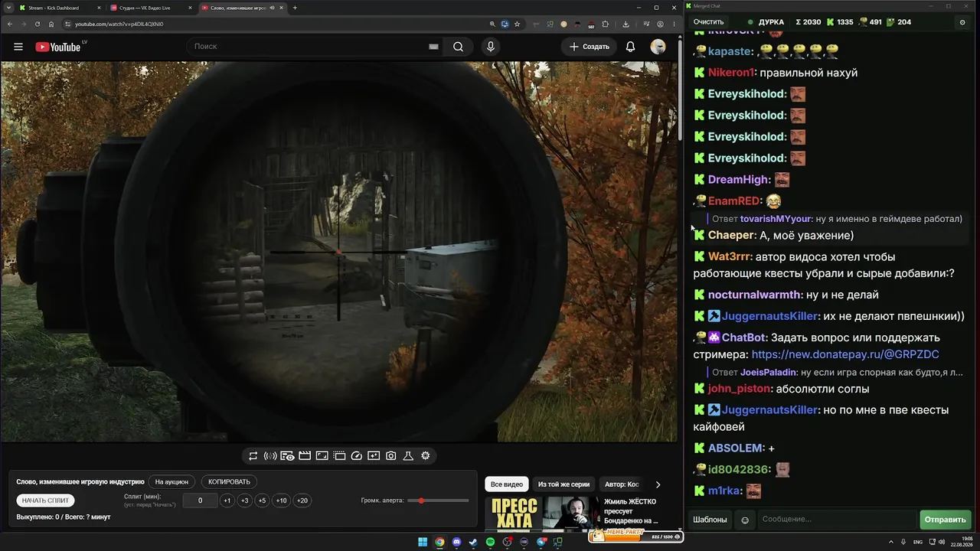Bookmark this page with the star icon

pyautogui.click(x=518, y=24)
